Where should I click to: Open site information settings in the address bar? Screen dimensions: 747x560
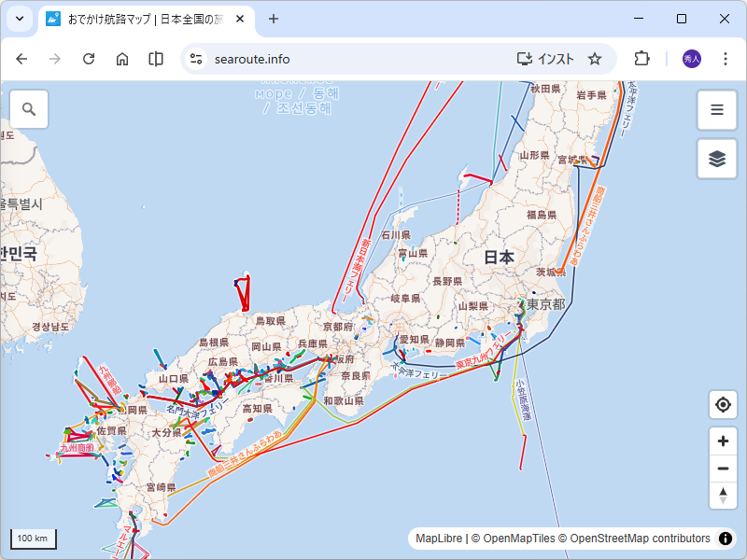pyautogui.click(x=194, y=58)
